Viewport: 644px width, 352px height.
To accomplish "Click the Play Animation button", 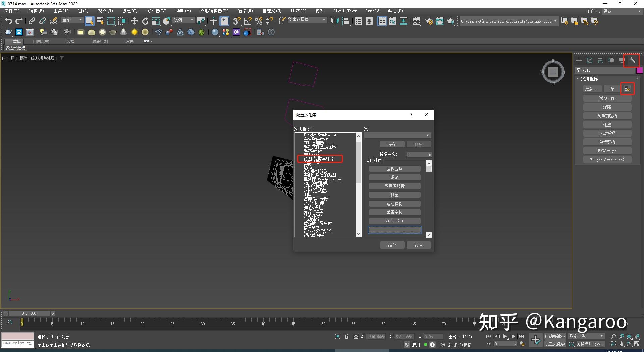I will pyautogui.click(x=505, y=336).
